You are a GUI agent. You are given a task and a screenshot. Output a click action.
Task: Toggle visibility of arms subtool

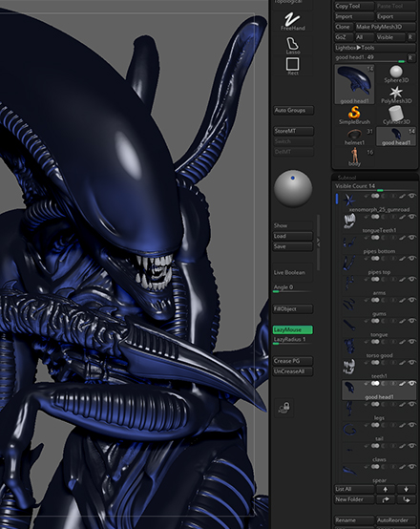412,280
